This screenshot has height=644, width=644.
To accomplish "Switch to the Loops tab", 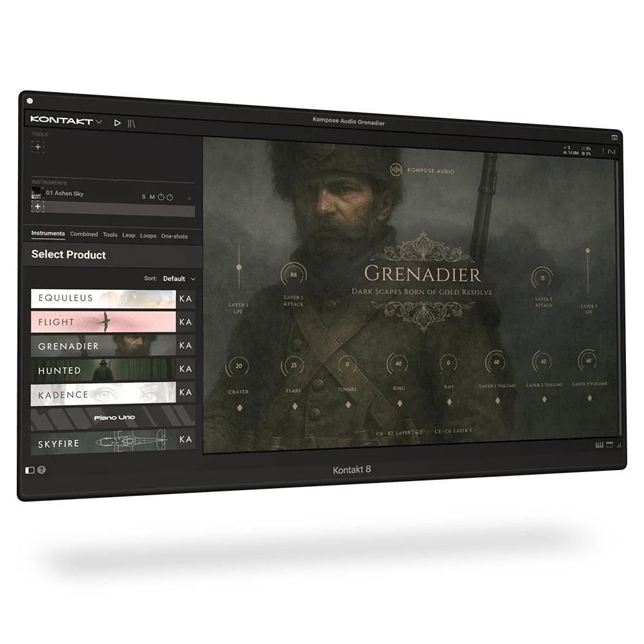I will (x=148, y=236).
